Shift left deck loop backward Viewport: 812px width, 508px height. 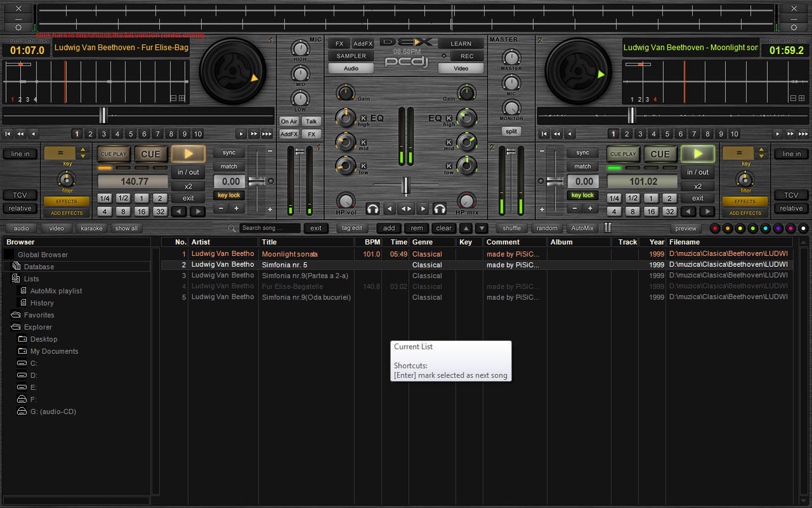180,211
